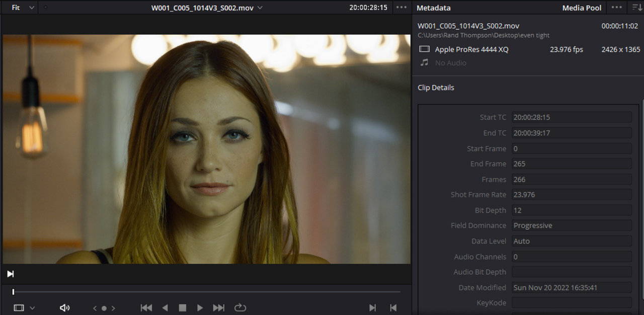Click the empty Audio Bit Depth field

(x=572, y=272)
